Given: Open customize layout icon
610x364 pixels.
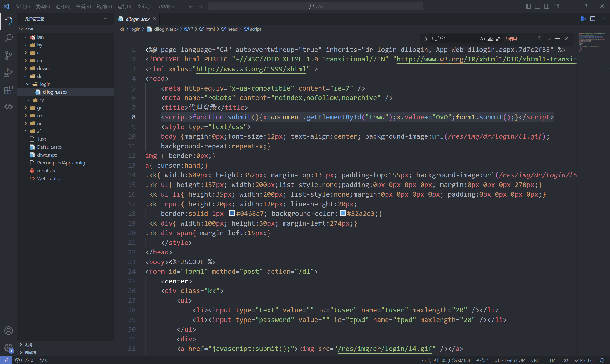Looking at the screenshot, I should (x=556, y=6).
